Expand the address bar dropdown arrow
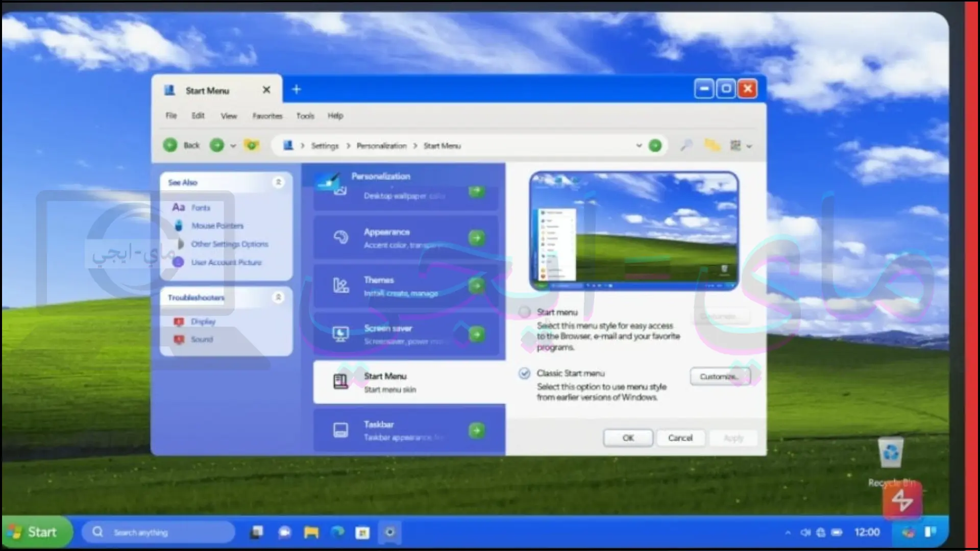The height and width of the screenshot is (551, 980). [639, 146]
